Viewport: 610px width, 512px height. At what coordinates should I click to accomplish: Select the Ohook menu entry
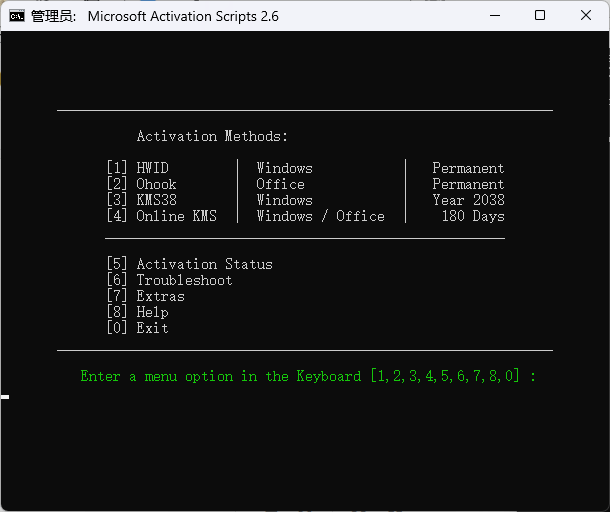pos(142,184)
